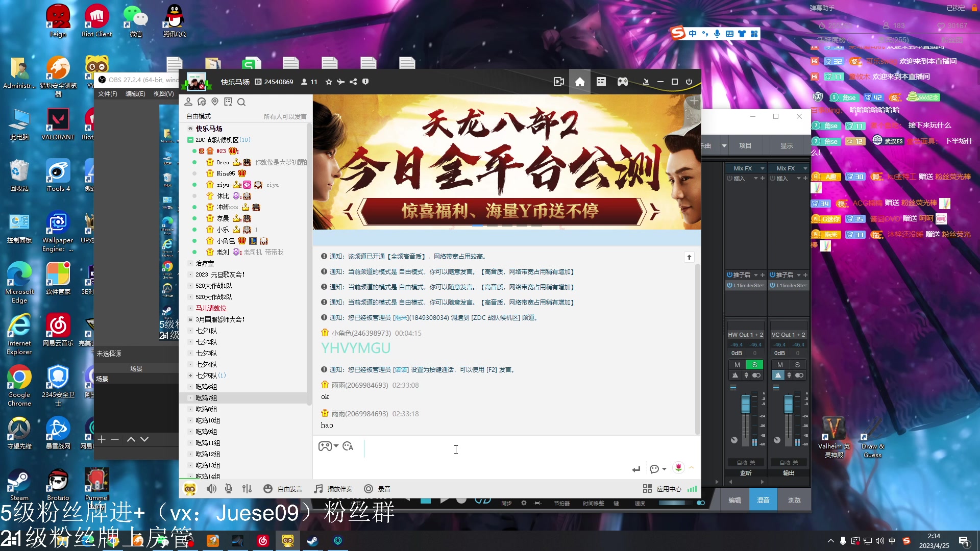Screen dimensions: 980x551
Task: Open the emoji text icon in chat
Action: pos(348,446)
